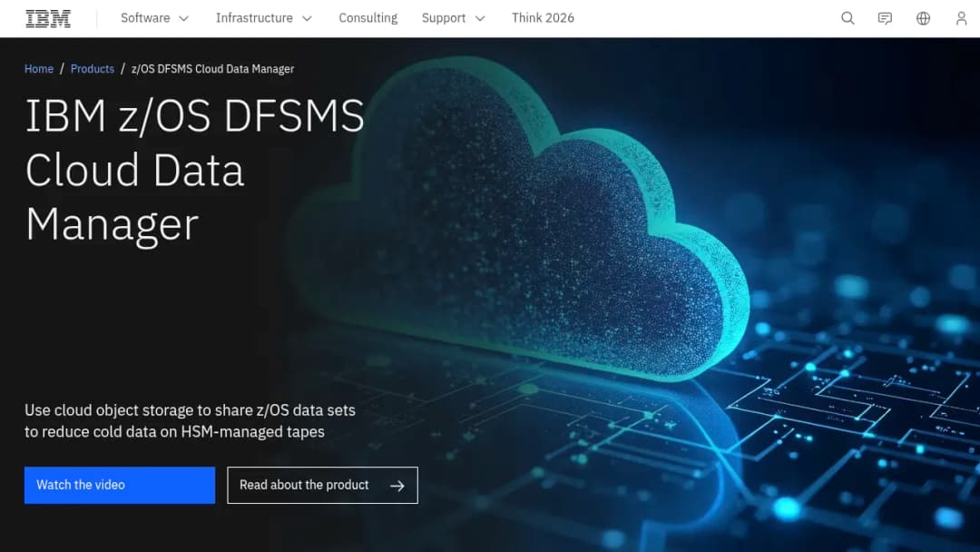980x552 pixels.
Task: Expand the Software menu
Action: 154,18
